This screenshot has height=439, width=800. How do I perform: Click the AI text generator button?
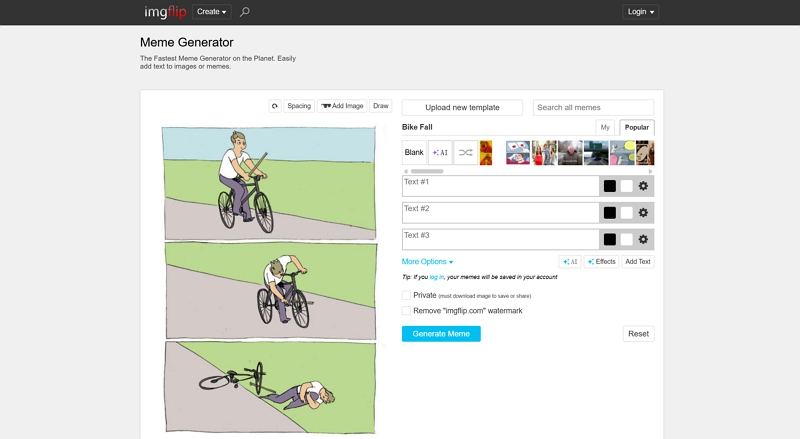(x=570, y=261)
